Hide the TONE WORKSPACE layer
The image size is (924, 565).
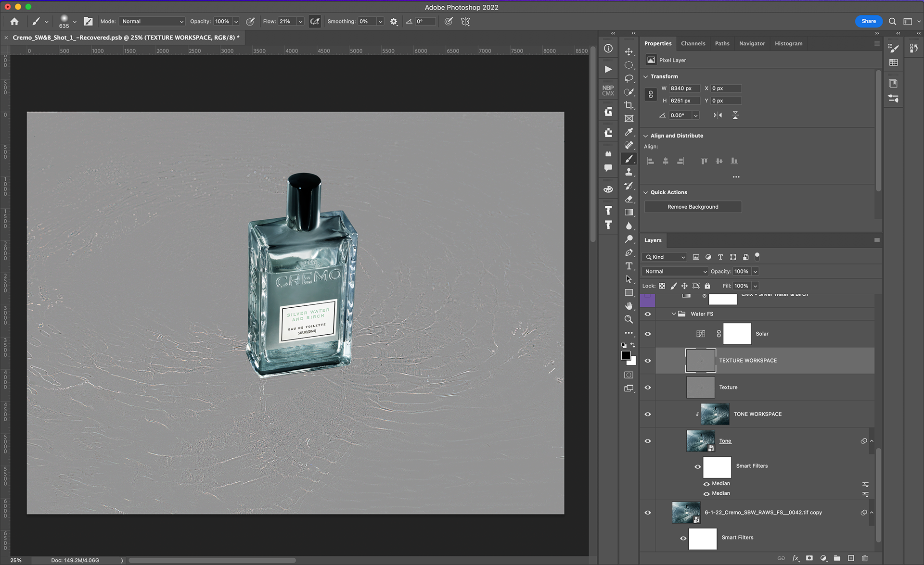[x=648, y=414]
